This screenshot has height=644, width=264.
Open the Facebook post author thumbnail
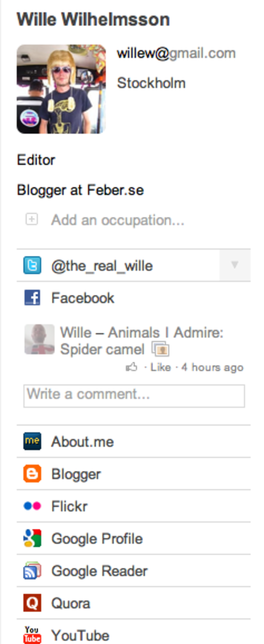tap(39, 339)
